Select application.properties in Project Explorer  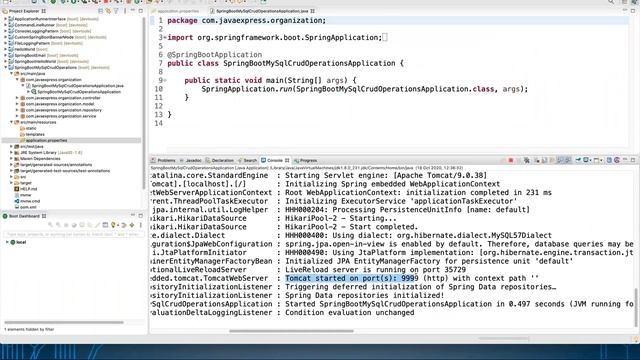(46, 140)
